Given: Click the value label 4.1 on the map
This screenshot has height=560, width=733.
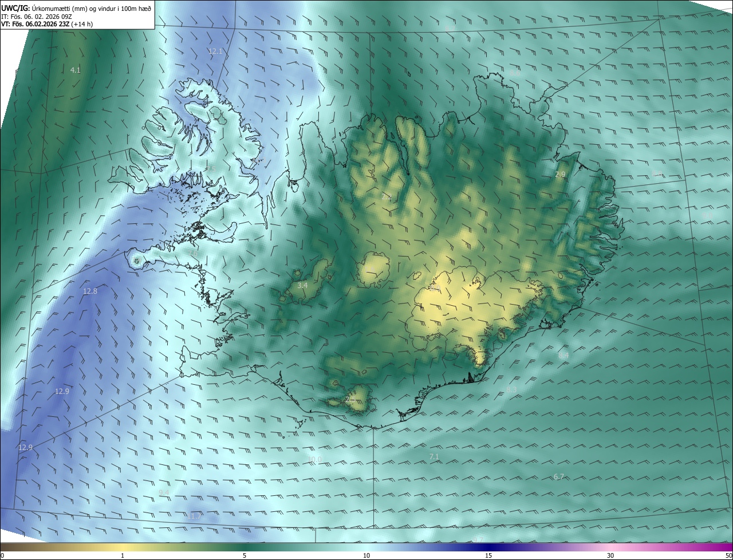Looking at the screenshot, I should click(x=75, y=70).
